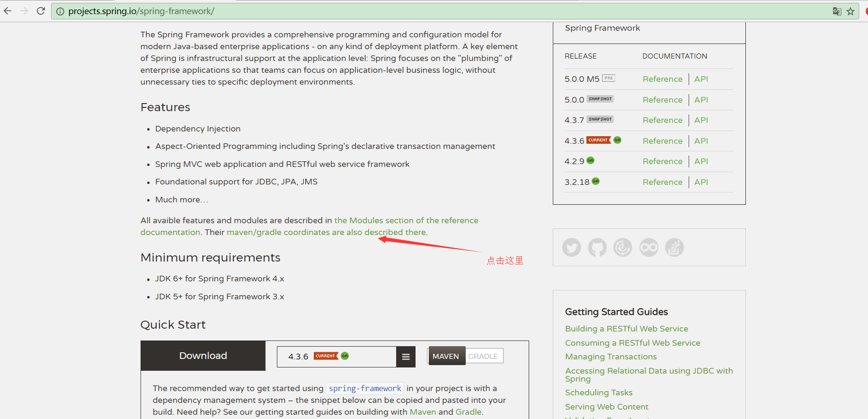This screenshot has width=868, height=419.
Task: Click the 'Dependency Injection' bullet
Action: [x=198, y=129]
